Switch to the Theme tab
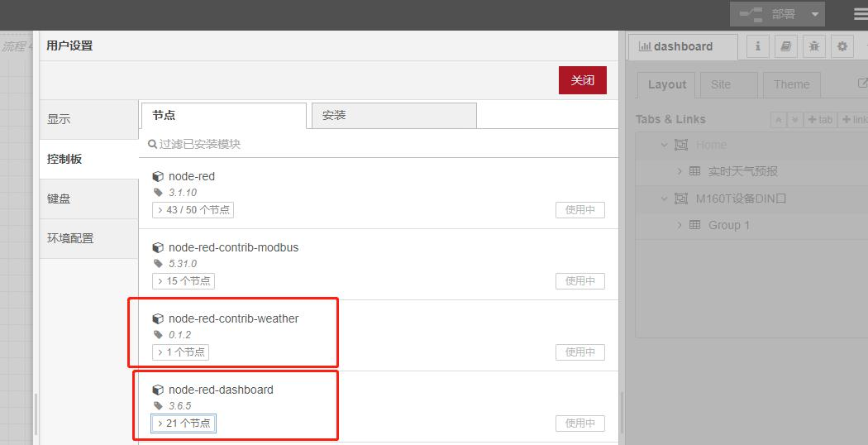 tap(792, 85)
